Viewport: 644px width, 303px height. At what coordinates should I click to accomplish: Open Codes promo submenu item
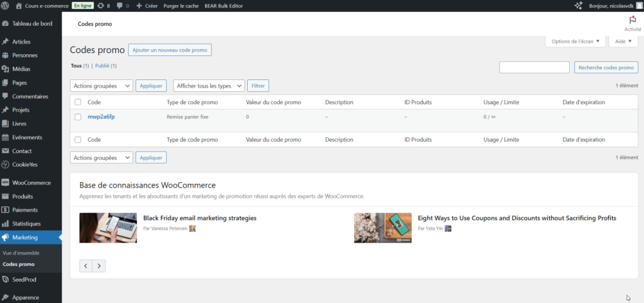point(18,264)
